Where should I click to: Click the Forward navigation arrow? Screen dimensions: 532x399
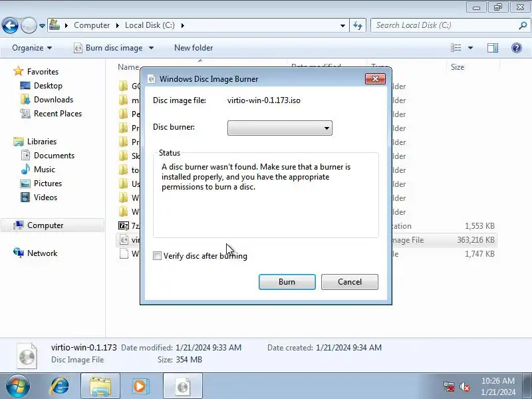29,25
